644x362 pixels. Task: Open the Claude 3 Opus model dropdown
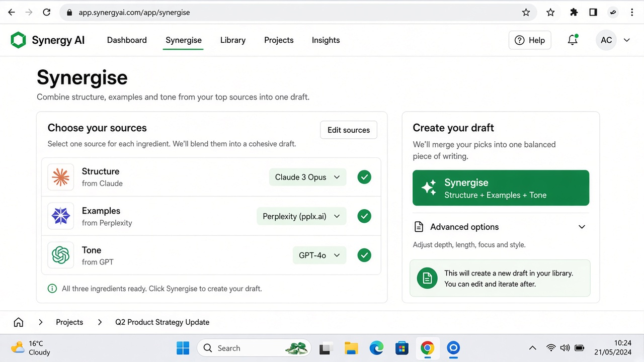308,177
